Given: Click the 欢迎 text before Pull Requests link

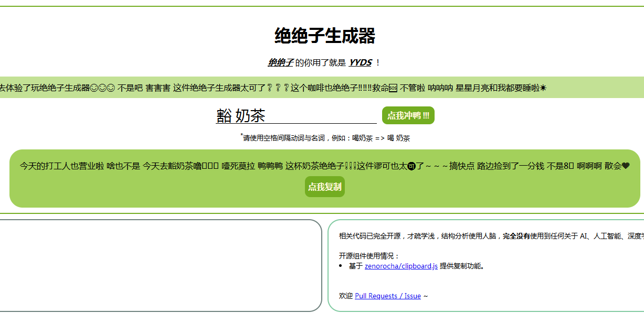Looking at the screenshot, I should pos(344,296).
